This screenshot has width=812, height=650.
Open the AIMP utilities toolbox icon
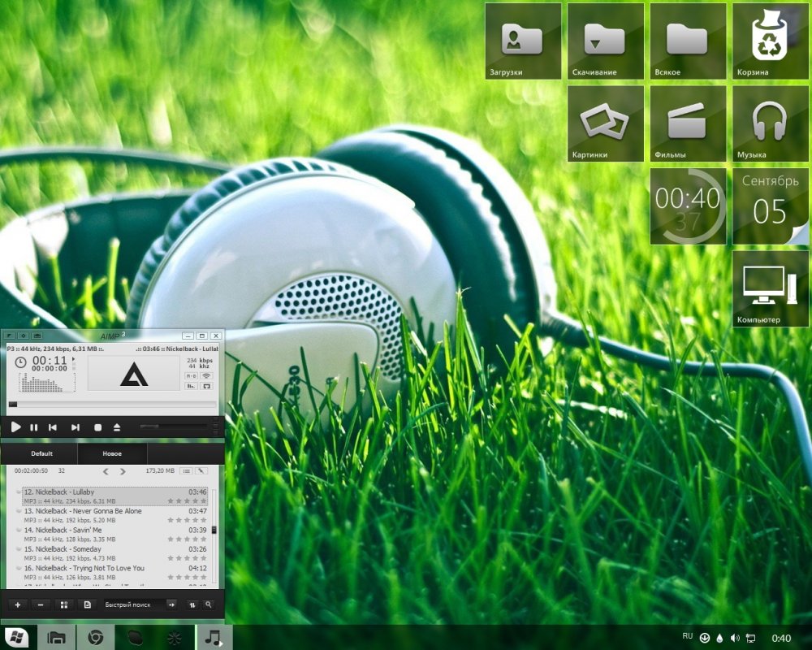tap(37, 336)
